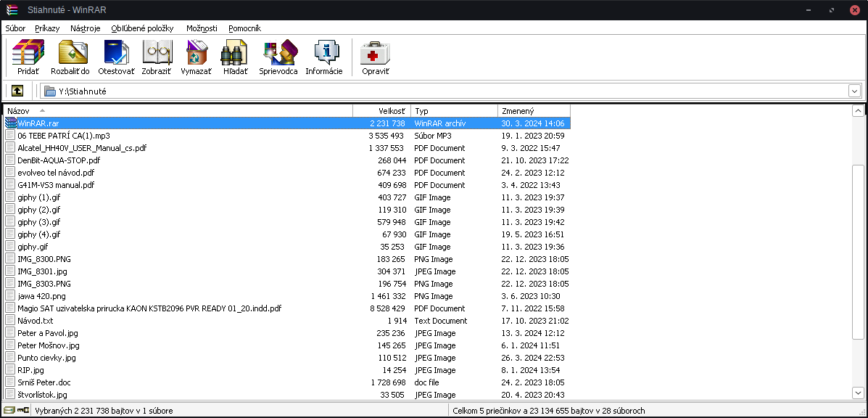
Task: Select IMG_8300.PNG file
Action: click(44, 259)
